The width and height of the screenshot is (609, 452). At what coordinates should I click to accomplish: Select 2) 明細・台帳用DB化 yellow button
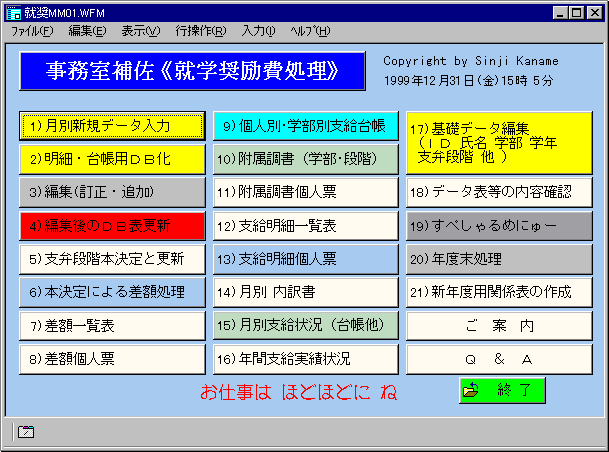point(112,158)
